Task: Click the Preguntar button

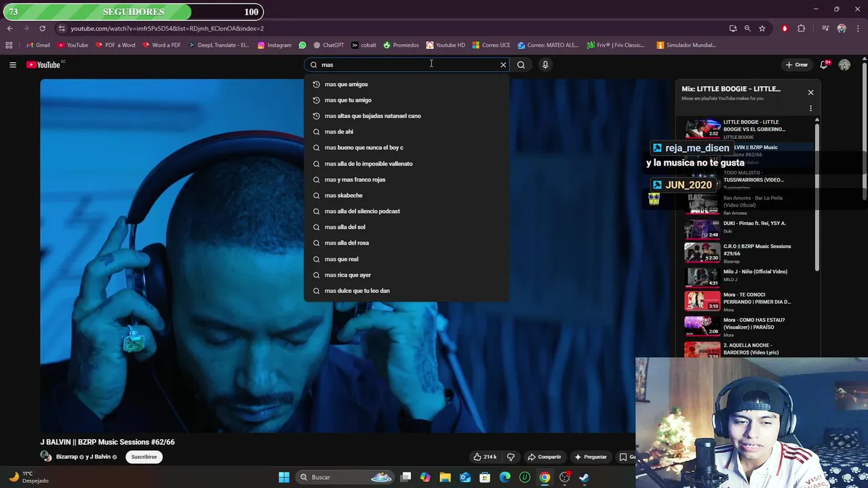Action: point(590,457)
